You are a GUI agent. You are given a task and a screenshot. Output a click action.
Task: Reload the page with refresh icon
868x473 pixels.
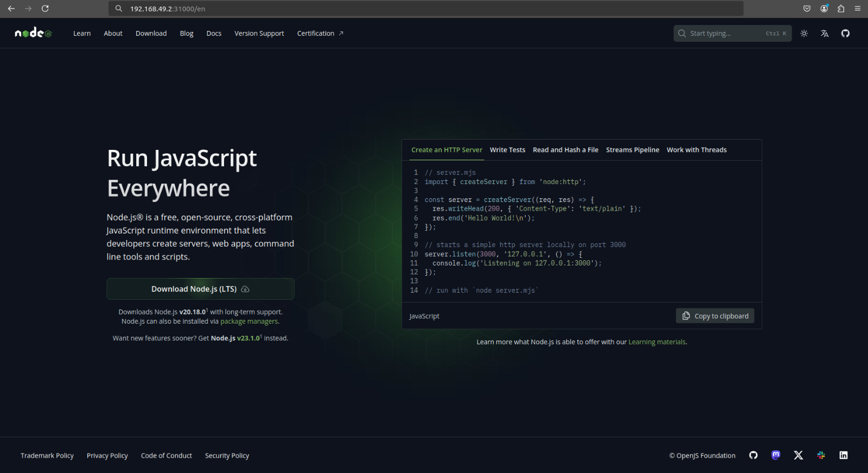(45, 9)
